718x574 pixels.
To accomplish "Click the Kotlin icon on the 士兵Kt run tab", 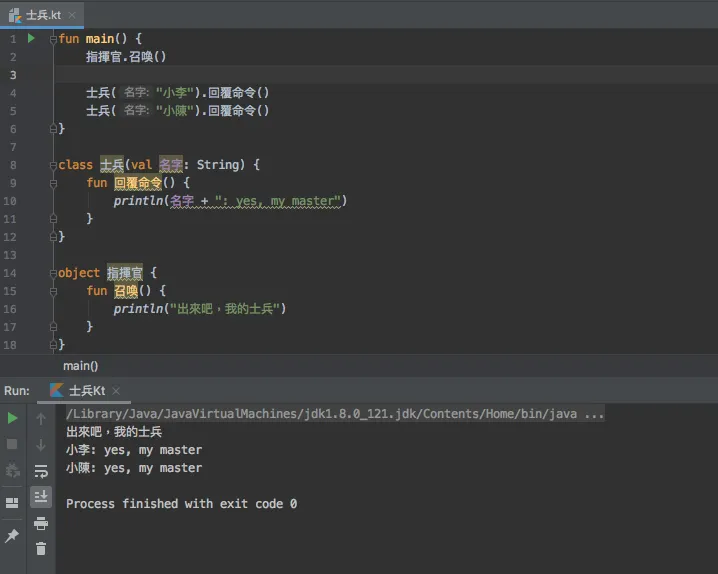I will (x=56, y=390).
